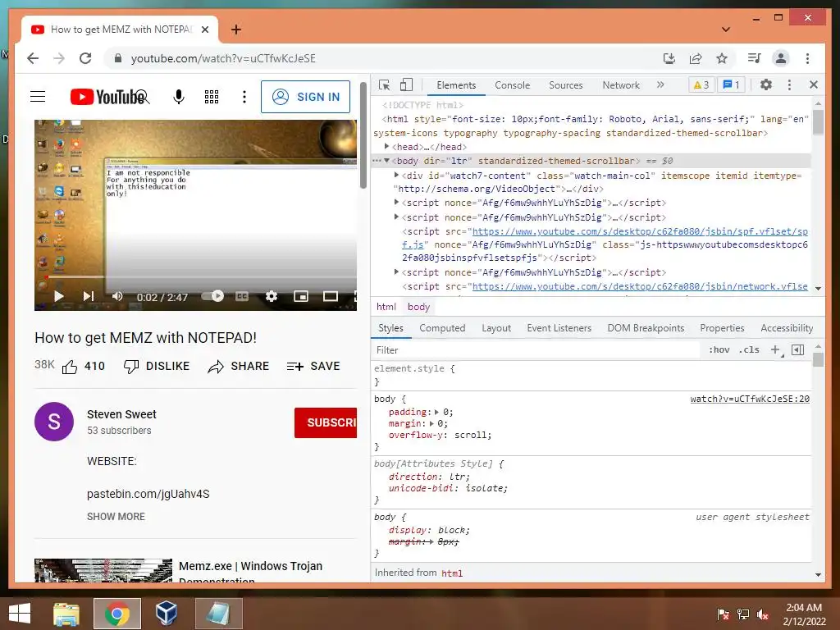The height and width of the screenshot is (630, 840).
Task: Open the 1 issue badge
Action: (x=731, y=84)
